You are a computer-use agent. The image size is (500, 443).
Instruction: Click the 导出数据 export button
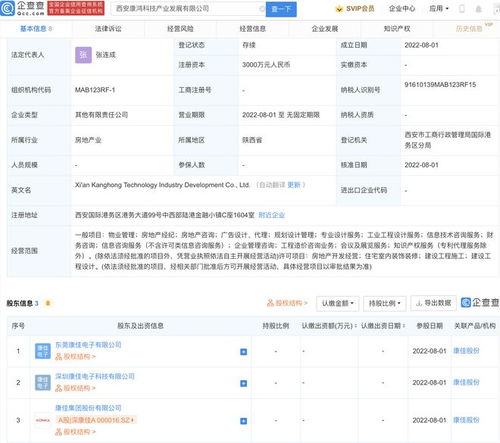(433, 303)
